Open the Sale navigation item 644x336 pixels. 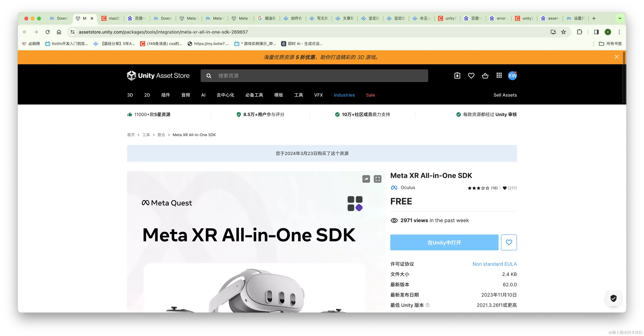[x=370, y=95]
